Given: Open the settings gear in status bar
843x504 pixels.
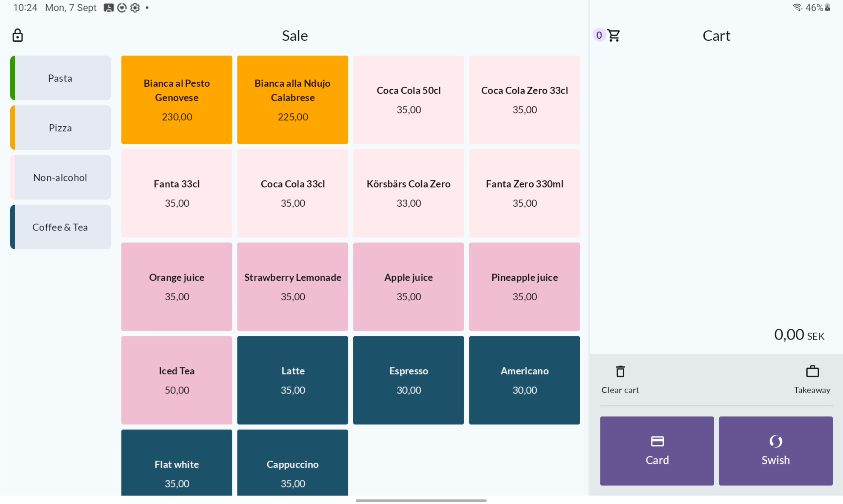Looking at the screenshot, I should (135, 8).
